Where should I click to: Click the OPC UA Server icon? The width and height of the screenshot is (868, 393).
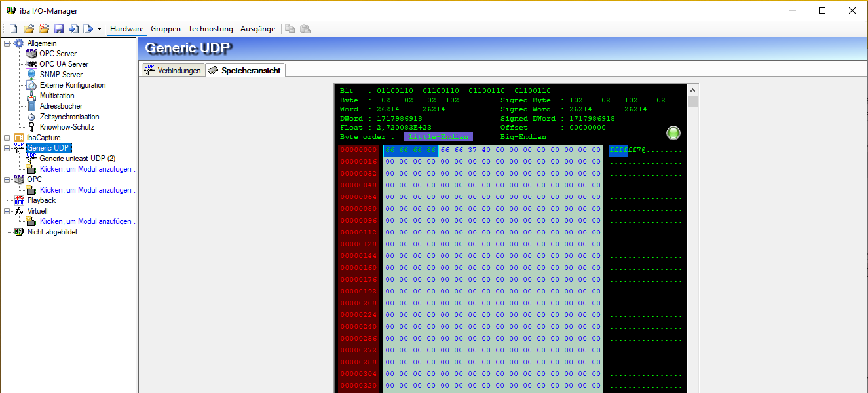tap(31, 64)
